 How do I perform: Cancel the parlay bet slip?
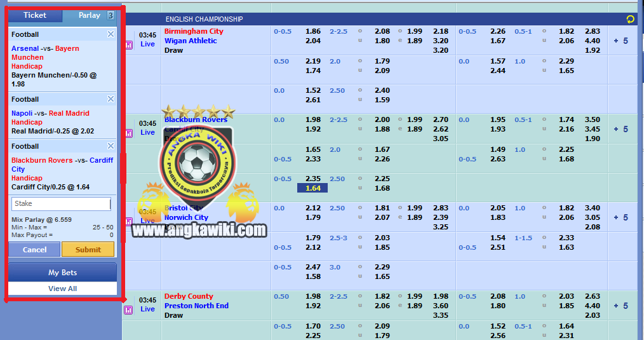pyautogui.click(x=34, y=250)
